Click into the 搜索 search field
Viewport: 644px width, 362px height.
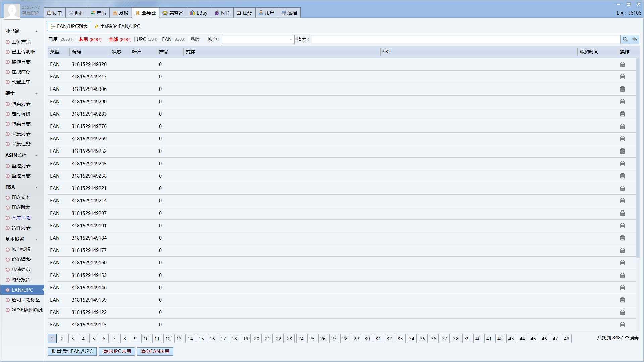tap(466, 39)
